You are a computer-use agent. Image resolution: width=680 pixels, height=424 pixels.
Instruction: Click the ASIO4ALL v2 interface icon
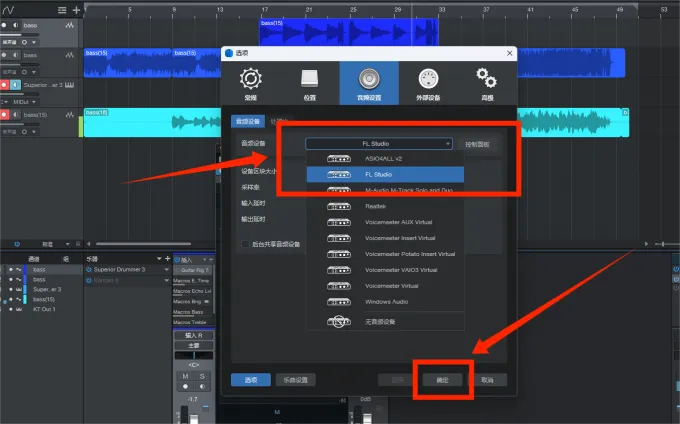click(x=339, y=159)
